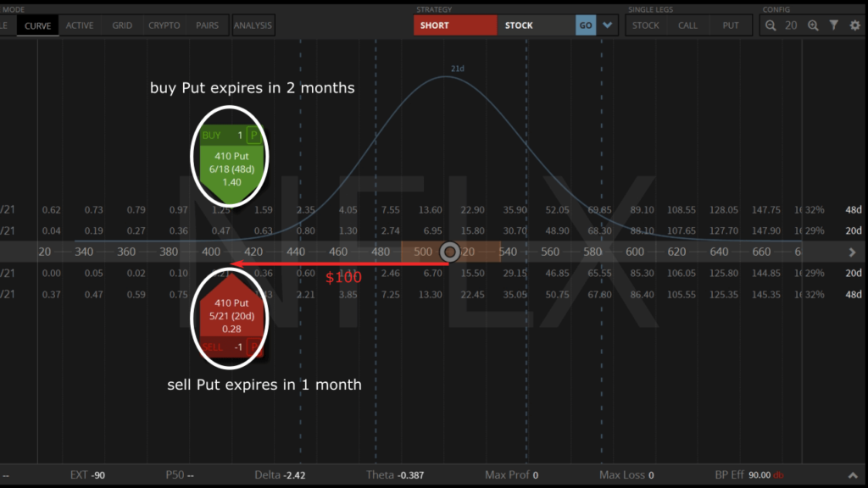The width and height of the screenshot is (868, 488).
Task: Click strike 660 on the price axis
Action: pos(761,252)
